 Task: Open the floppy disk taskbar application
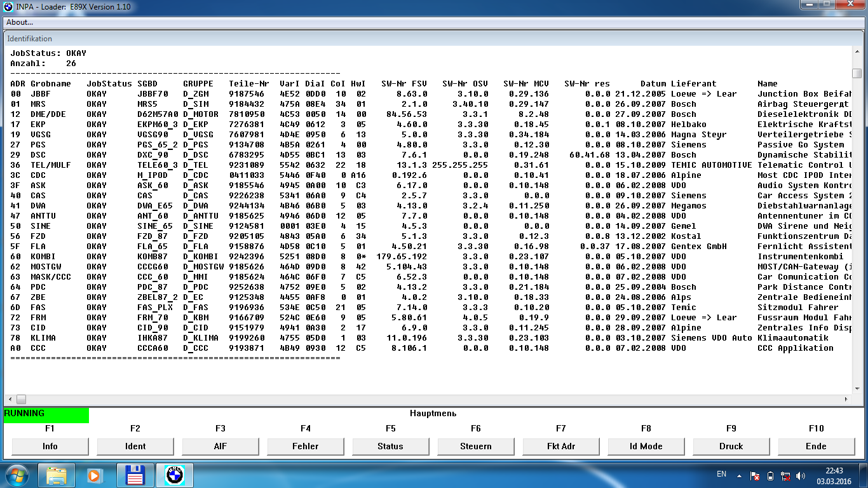pos(134,475)
